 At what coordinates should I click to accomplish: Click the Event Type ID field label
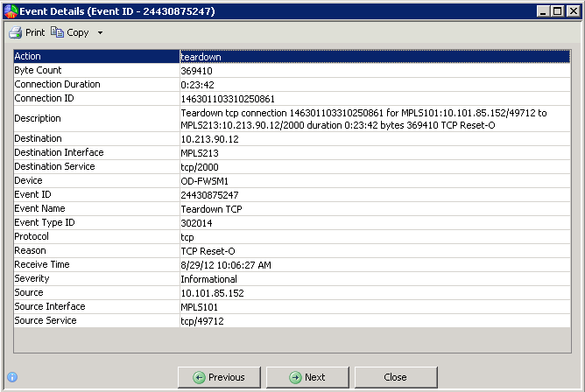[45, 223]
